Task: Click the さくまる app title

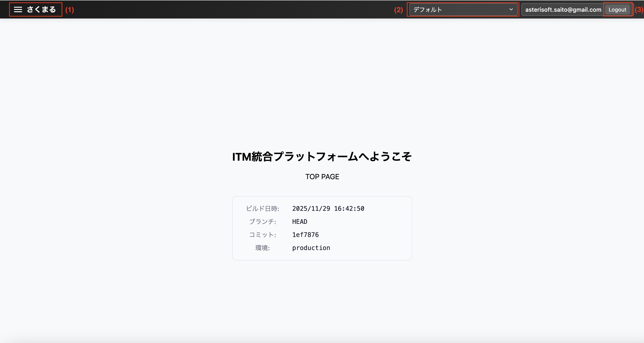Action: click(41, 9)
